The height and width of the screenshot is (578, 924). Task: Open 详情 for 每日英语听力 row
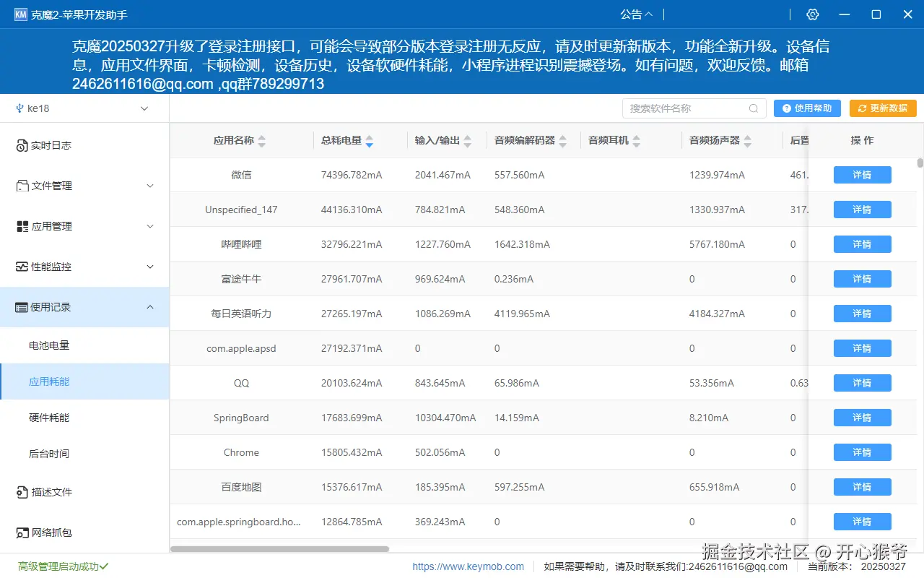point(862,314)
